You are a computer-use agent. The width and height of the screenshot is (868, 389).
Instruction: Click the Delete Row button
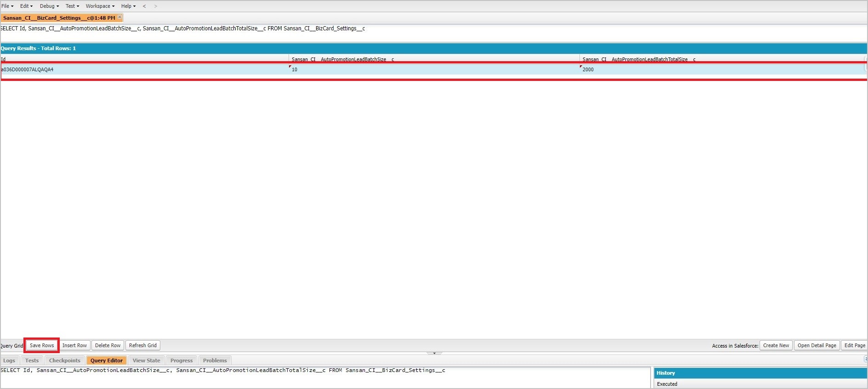pyautogui.click(x=108, y=345)
